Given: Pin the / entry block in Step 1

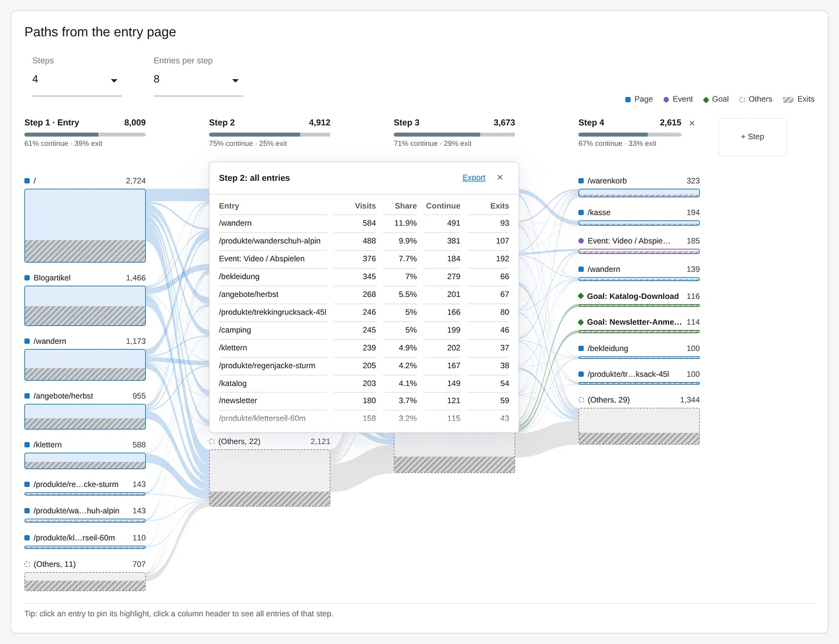Looking at the screenshot, I should click(85, 226).
